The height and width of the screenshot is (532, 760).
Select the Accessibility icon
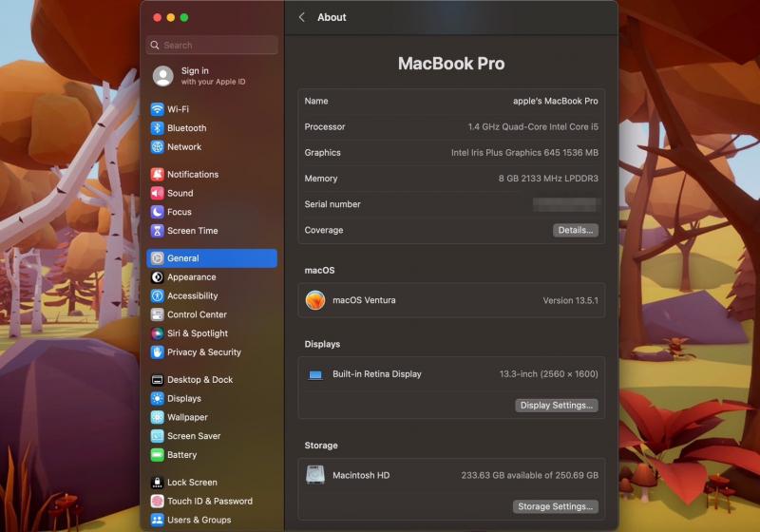[157, 295]
